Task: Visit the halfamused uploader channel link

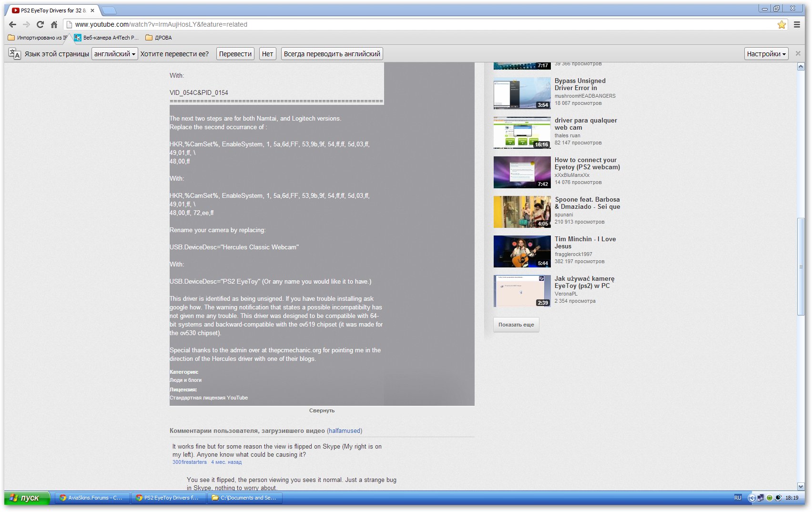Action: click(344, 431)
